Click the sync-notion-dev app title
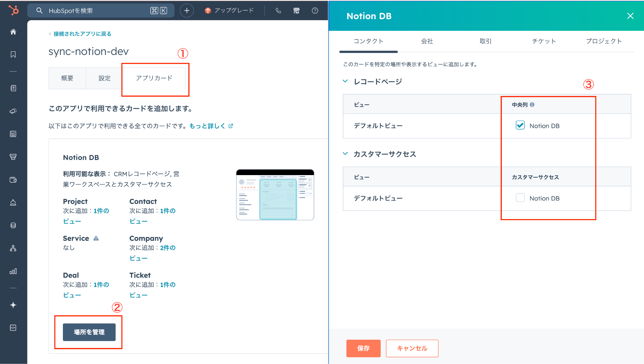644x364 pixels. (89, 51)
